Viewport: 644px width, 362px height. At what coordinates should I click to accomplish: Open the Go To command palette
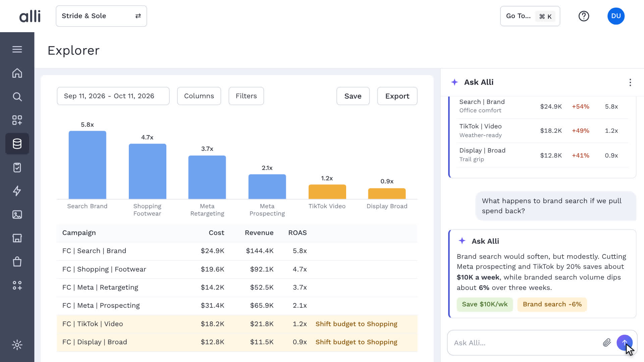530,16
